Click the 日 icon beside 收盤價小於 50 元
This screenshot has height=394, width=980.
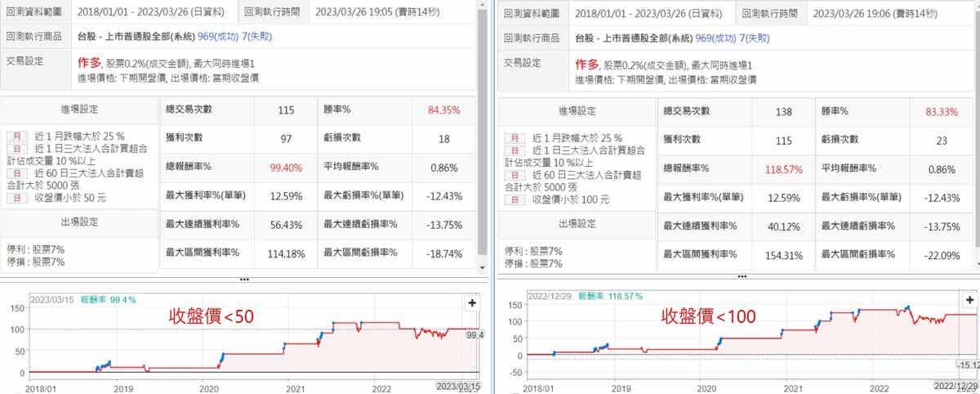[x=16, y=196]
